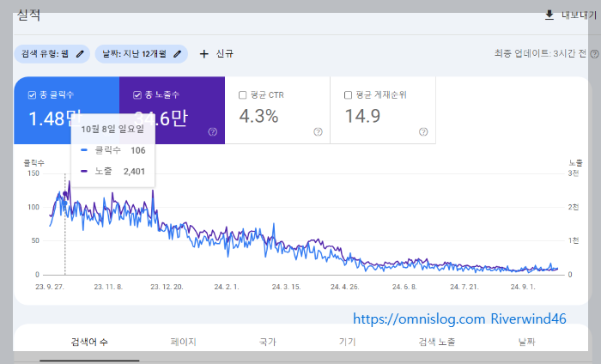This screenshot has width=601, height=364.
Task: Click the 24. 3. 15. axis date label
Action: click(286, 287)
